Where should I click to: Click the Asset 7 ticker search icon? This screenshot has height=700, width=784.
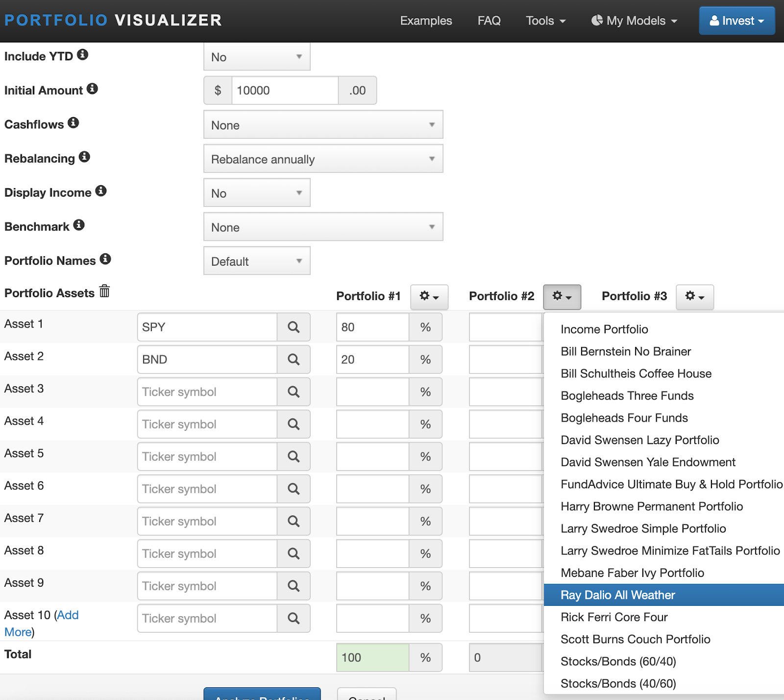tap(294, 521)
